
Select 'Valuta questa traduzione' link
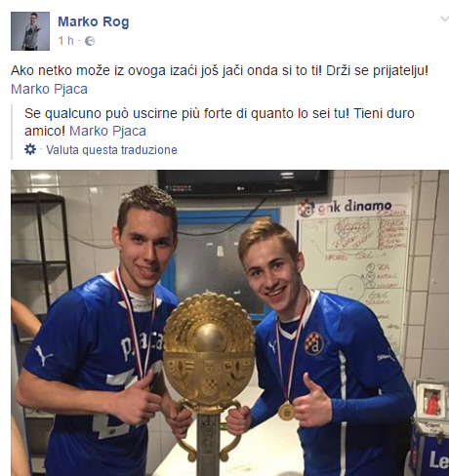tap(111, 150)
